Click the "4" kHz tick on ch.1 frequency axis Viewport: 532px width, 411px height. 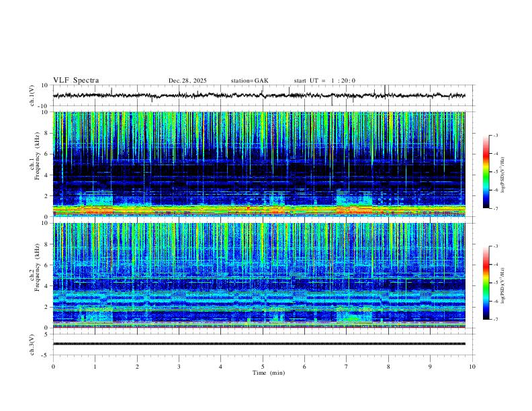tap(47, 175)
